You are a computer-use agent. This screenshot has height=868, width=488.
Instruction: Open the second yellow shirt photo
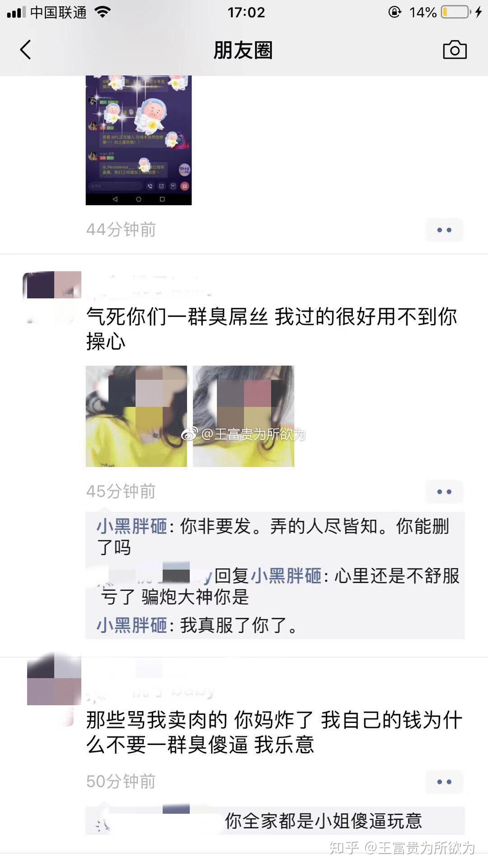pos(244,416)
